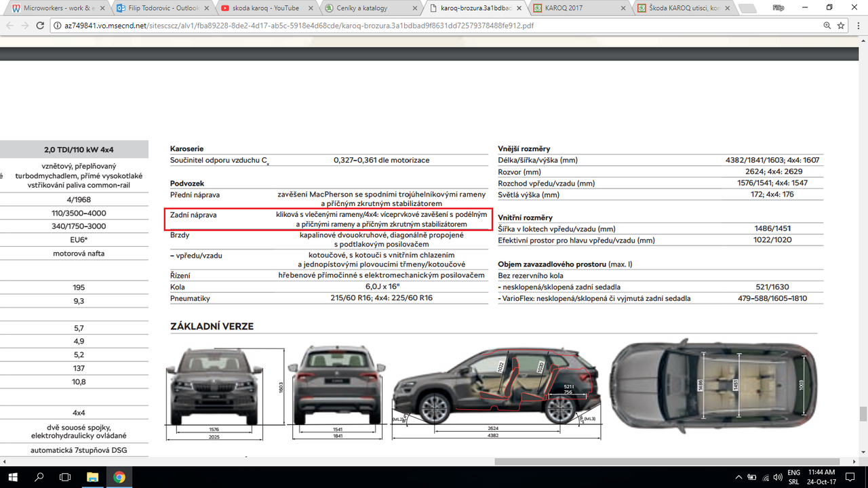Screen dimensions: 868x488
Task: Go forward to the next page
Action: 26,25
